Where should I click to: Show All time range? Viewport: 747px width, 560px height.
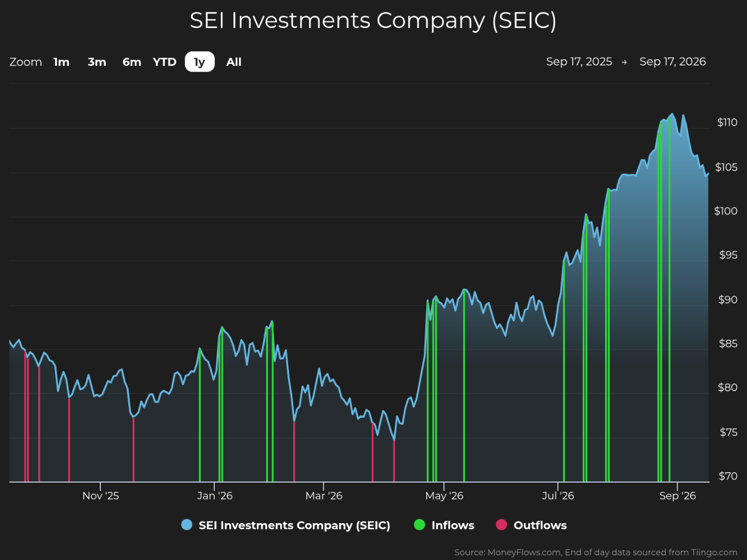pos(234,62)
